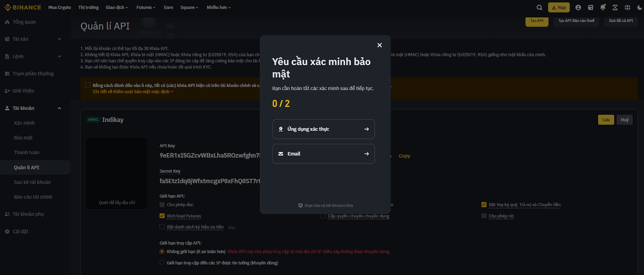
Task: Choose Email verification option
Action: (x=324, y=154)
